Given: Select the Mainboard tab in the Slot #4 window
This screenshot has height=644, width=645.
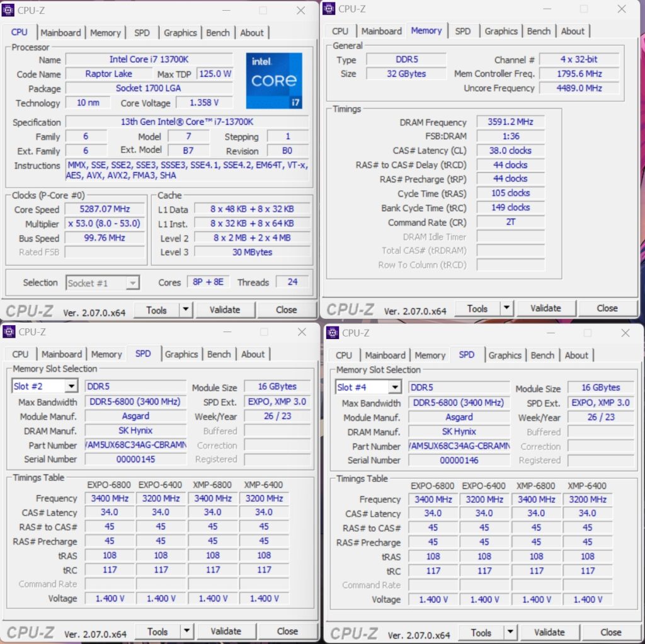Looking at the screenshot, I should (385, 355).
